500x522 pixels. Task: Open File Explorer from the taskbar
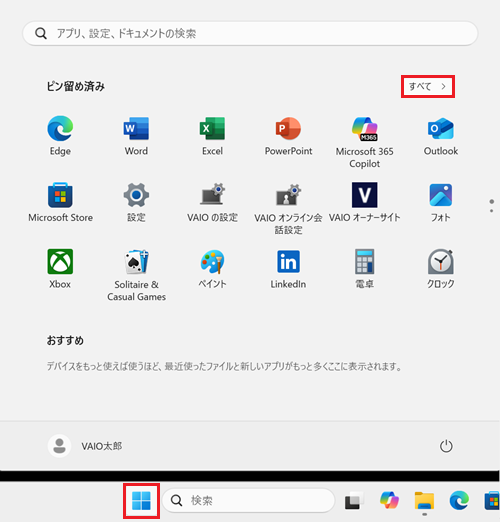(x=424, y=501)
